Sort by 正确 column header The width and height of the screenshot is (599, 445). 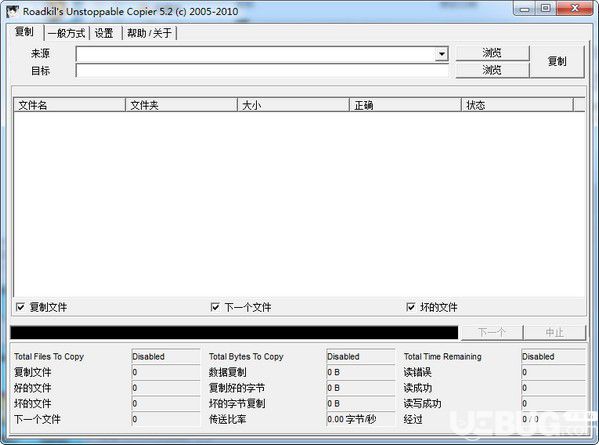click(405, 105)
